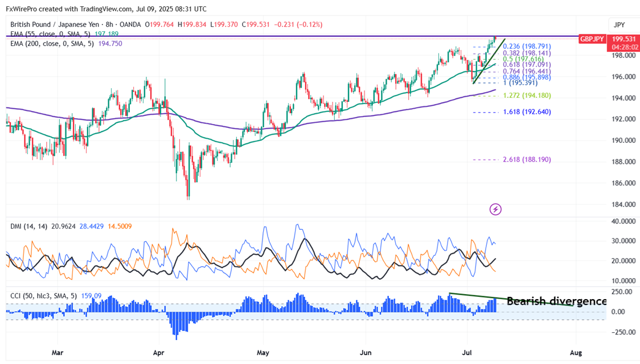The width and height of the screenshot is (640, 364).
Task: Click the 40.0000 DMI axis label
Action: coord(623,221)
